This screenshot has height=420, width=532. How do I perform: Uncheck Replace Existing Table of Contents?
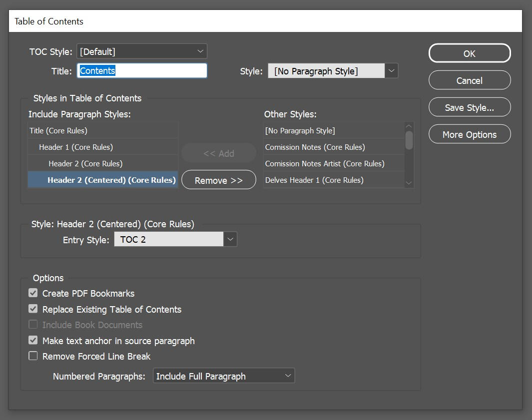click(33, 309)
